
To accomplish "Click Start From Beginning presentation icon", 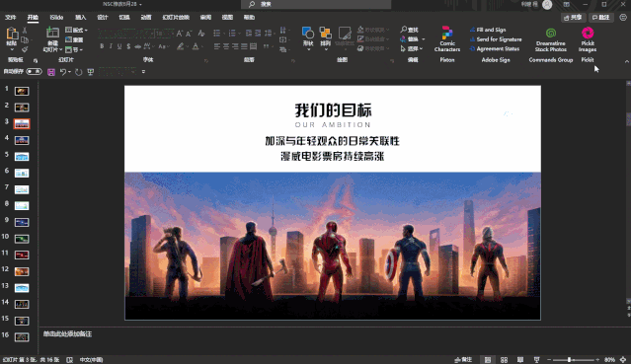I will tap(91, 72).
